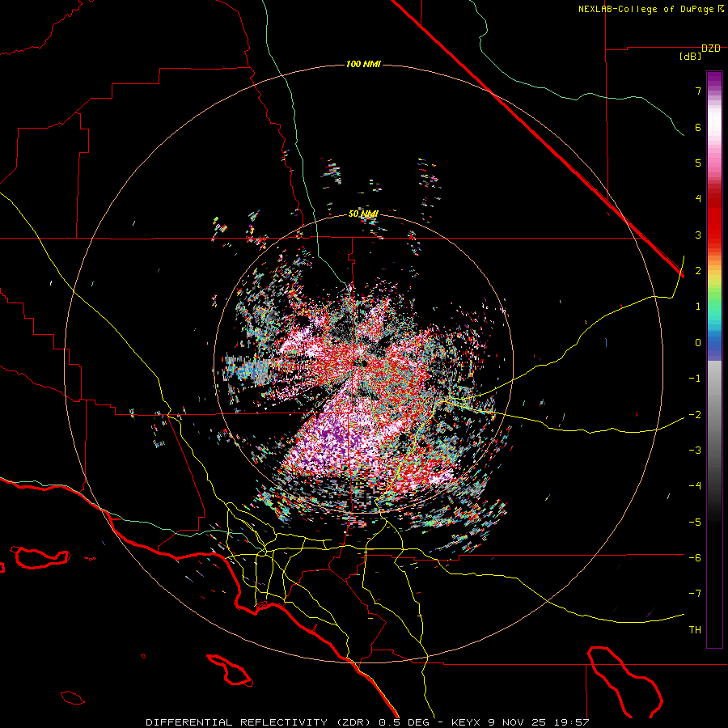Click the "-5" value on the color scale
Viewport: 728px width, 728px height.
pos(695,523)
